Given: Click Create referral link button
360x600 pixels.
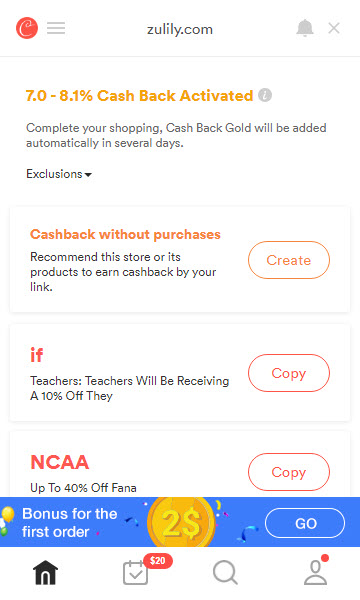Looking at the screenshot, I should 289,260.
